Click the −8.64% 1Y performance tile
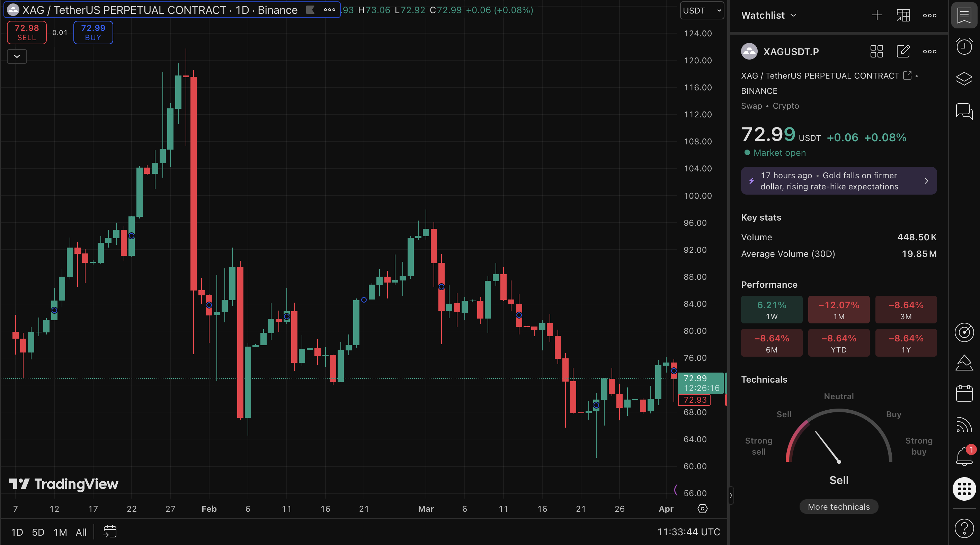The height and width of the screenshot is (545, 980). coord(906,343)
